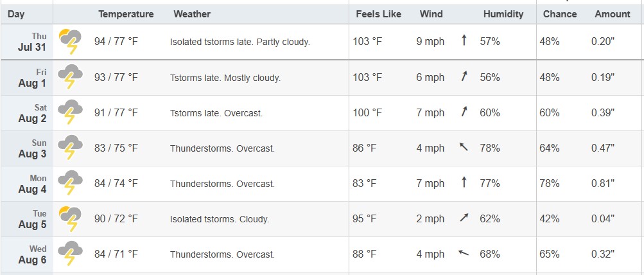
Task: Click the wind direction arrow for Jul 31
Action: pos(464,40)
